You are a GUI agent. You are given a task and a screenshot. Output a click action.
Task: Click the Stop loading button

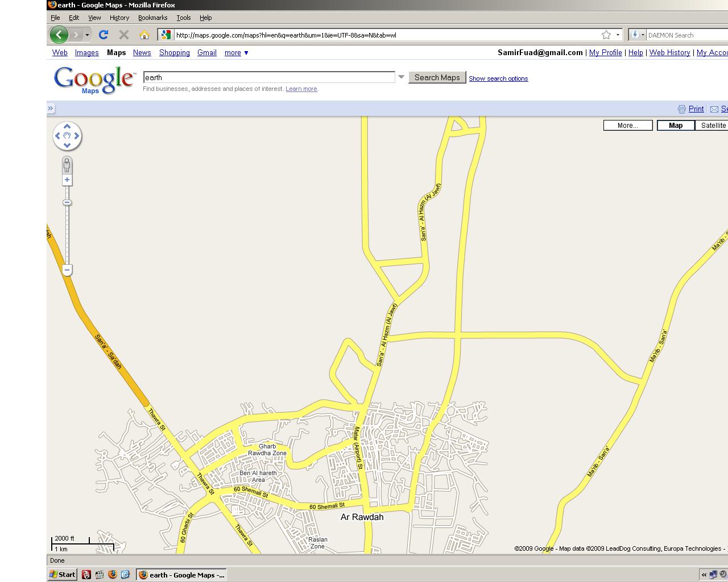(x=123, y=35)
